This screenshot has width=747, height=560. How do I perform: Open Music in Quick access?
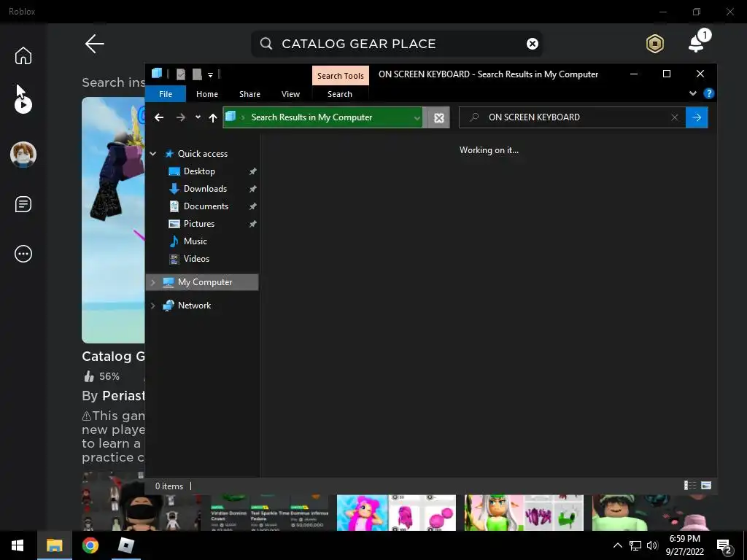pos(196,241)
